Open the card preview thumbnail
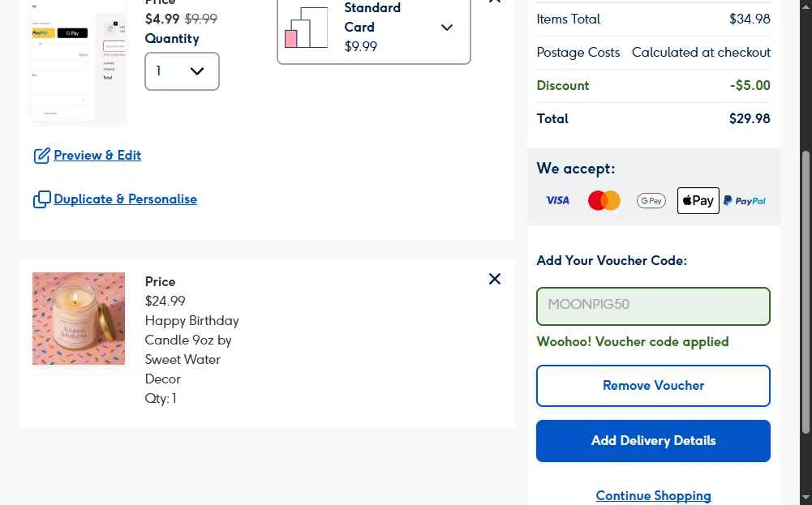 79,61
